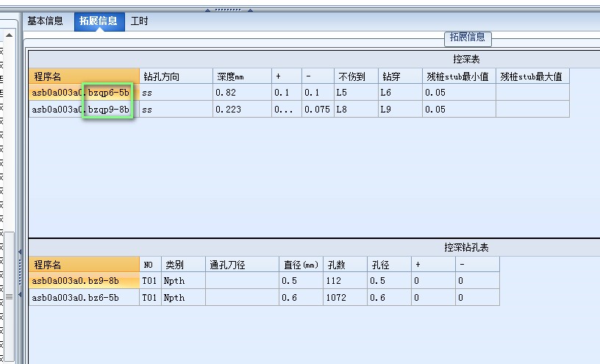Switch to the 基本信息 tab
Image resolution: width=600 pixels, height=364 pixels.
pyautogui.click(x=45, y=21)
